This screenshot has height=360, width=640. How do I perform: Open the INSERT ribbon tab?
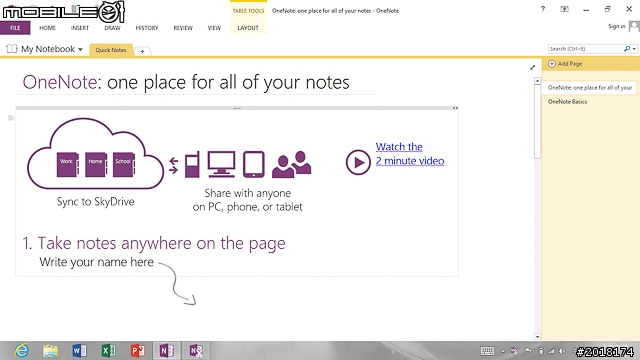tap(80, 28)
